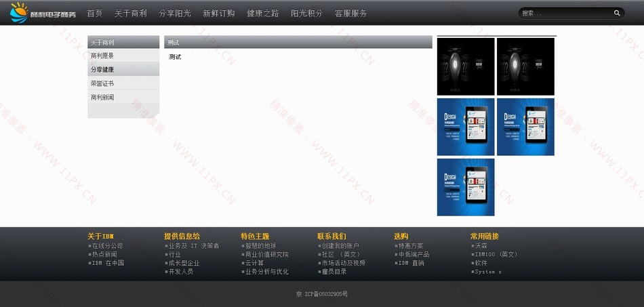This screenshot has width=644, height=307.
Task: Open the right black lightbulb thumbnail
Action: [526, 66]
